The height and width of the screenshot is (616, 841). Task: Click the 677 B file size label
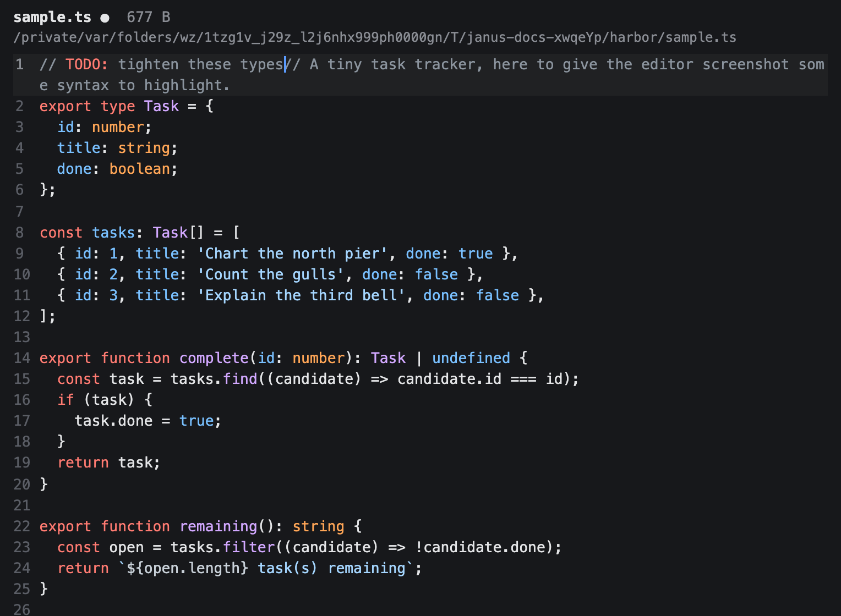point(148,17)
